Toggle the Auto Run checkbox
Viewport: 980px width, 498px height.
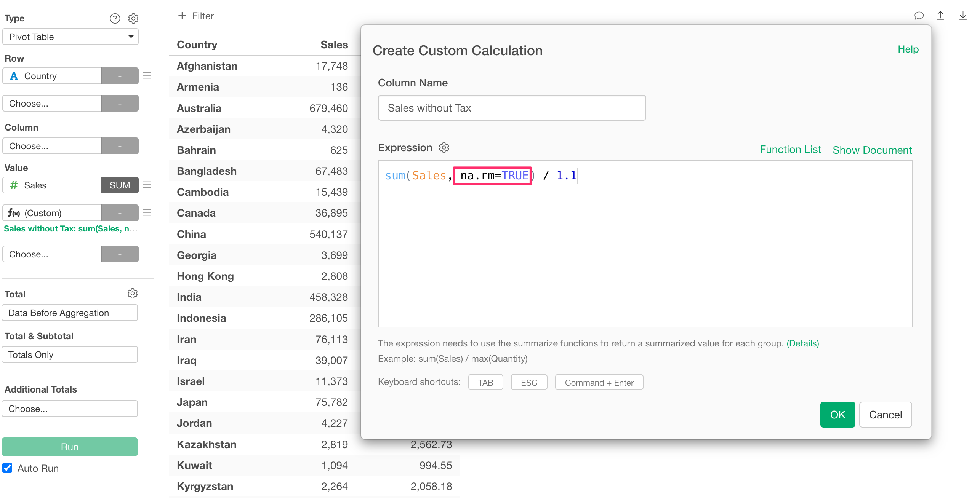pyautogui.click(x=8, y=468)
